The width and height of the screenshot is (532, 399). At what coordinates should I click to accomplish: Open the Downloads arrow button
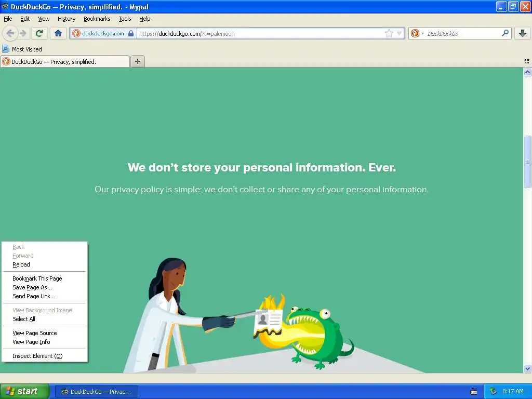tap(523, 33)
